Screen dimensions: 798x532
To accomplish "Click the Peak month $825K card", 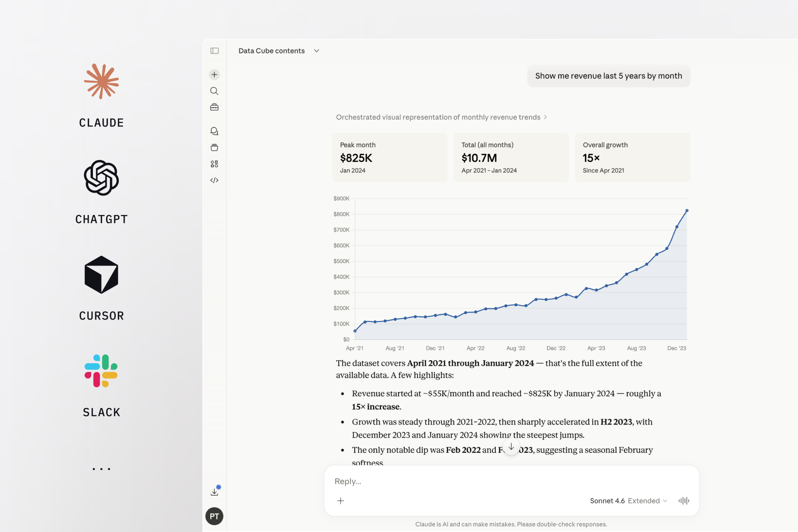I will (390, 158).
